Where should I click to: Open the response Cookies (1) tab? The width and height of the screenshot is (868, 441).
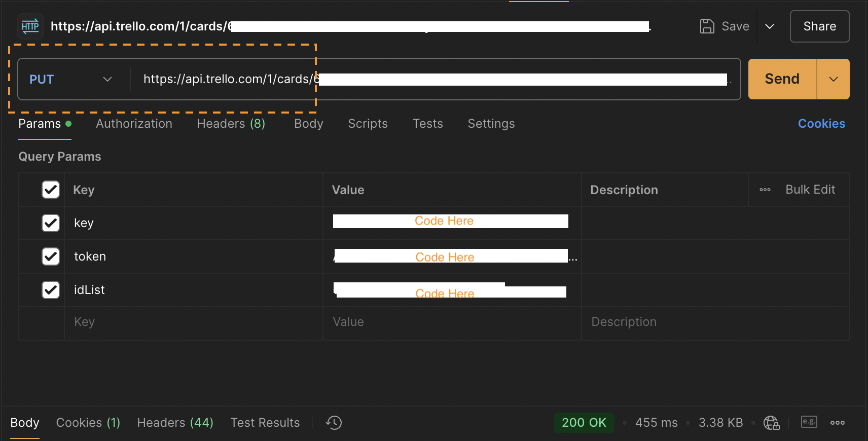pyautogui.click(x=88, y=423)
